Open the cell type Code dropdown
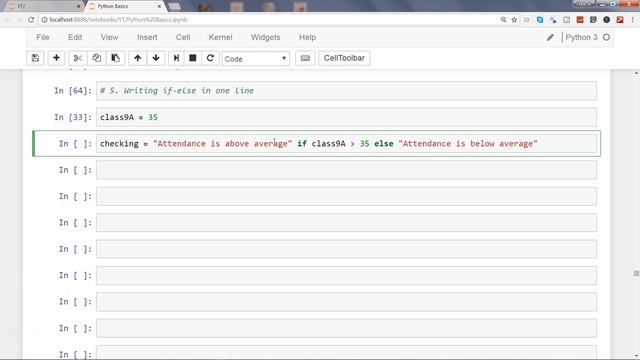640x360 pixels. tap(256, 58)
